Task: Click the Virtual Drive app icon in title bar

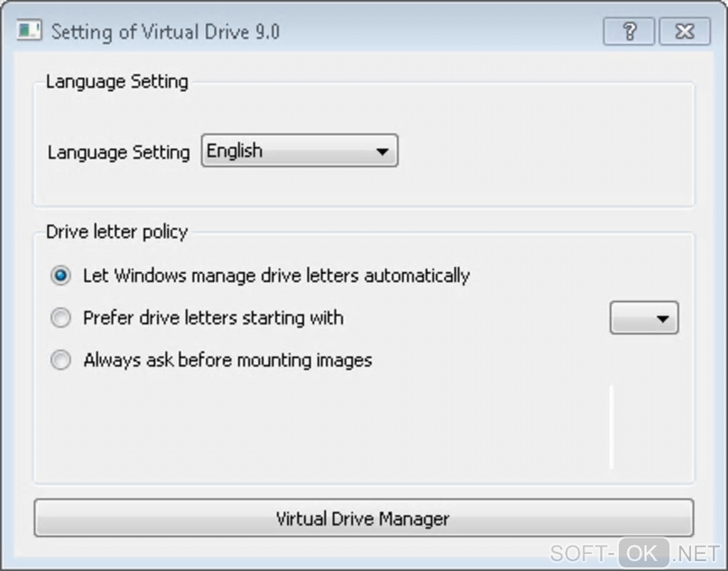Action: [29, 31]
